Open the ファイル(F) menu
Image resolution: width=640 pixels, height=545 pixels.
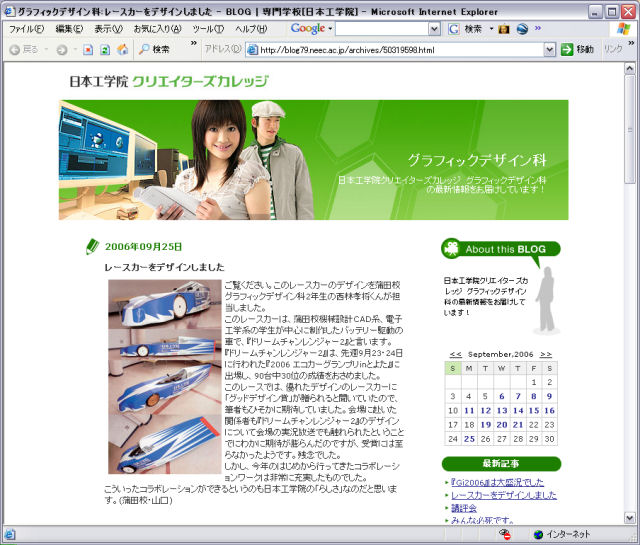click(x=27, y=29)
